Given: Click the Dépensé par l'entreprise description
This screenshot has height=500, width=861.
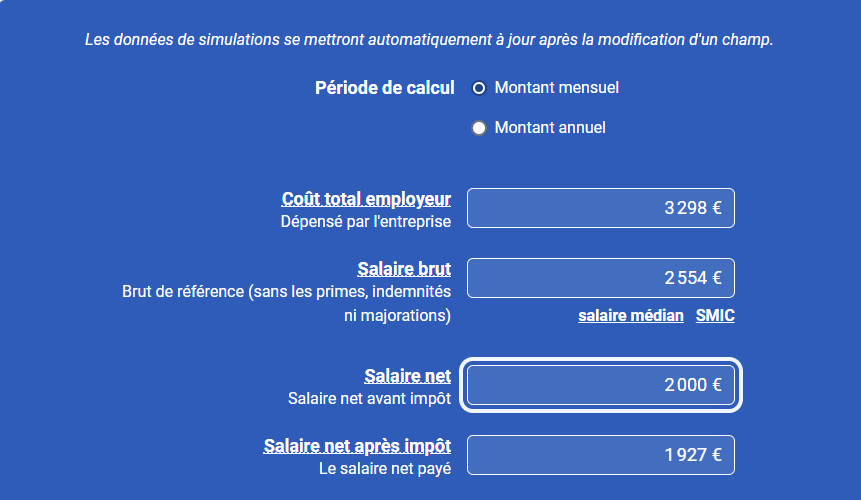Looking at the screenshot, I should [x=366, y=222].
